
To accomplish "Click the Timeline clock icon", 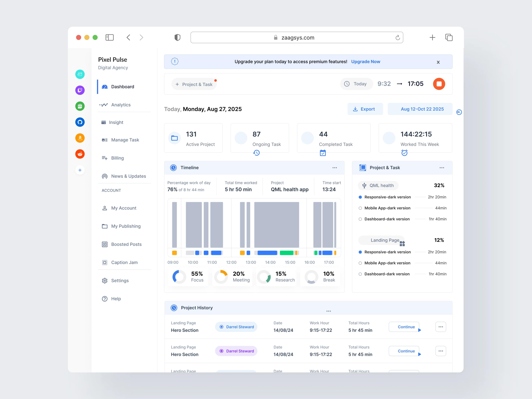I will 173,168.
